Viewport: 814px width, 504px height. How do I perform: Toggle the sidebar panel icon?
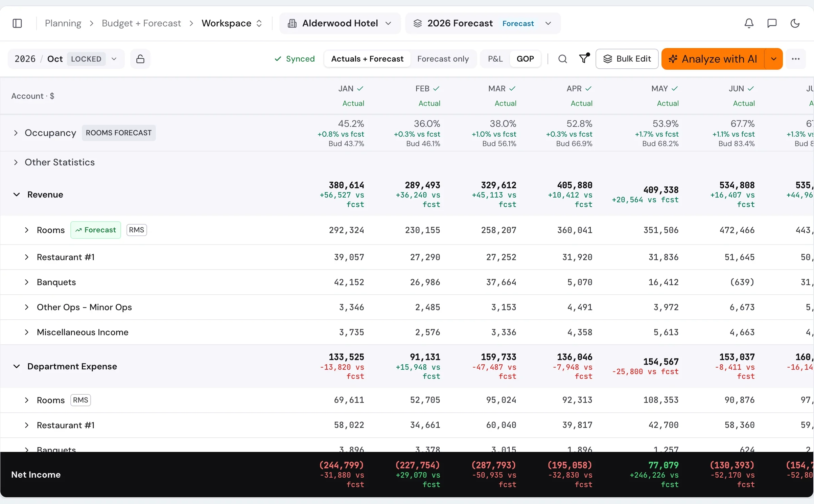coord(17,23)
